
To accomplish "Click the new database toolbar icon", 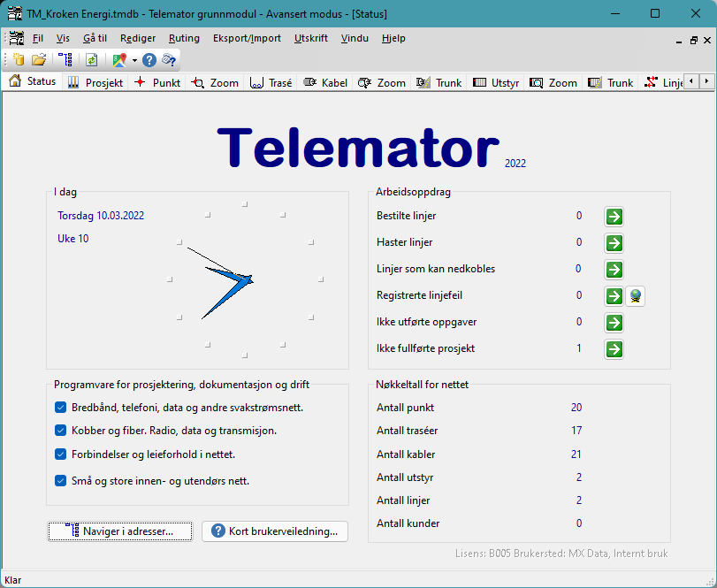I will coord(19,60).
